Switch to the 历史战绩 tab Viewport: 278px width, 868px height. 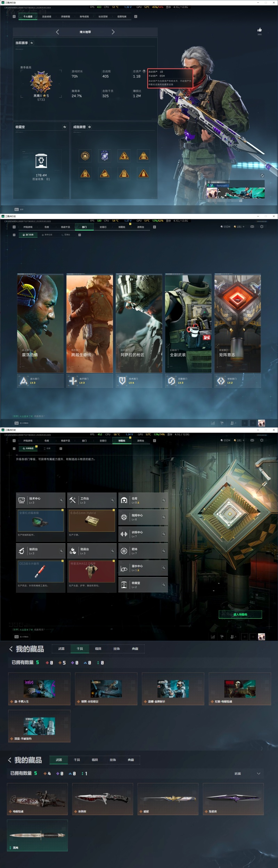[47, 16]
